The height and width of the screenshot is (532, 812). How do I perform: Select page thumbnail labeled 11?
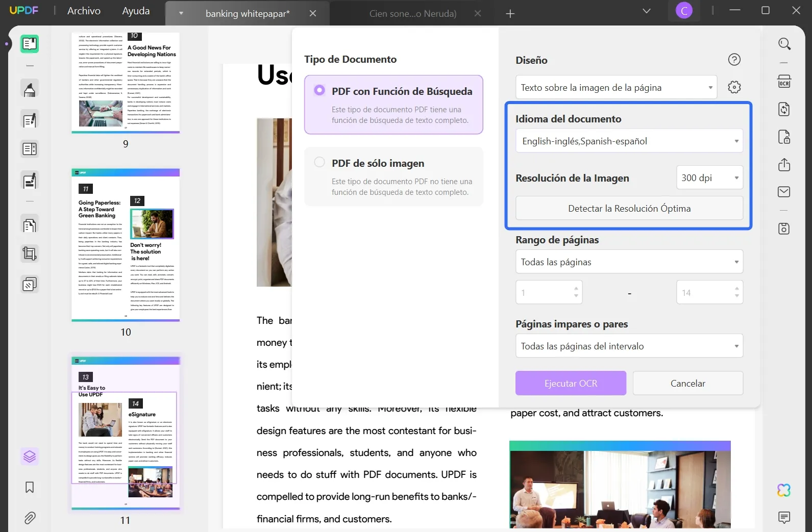[126, 433]
